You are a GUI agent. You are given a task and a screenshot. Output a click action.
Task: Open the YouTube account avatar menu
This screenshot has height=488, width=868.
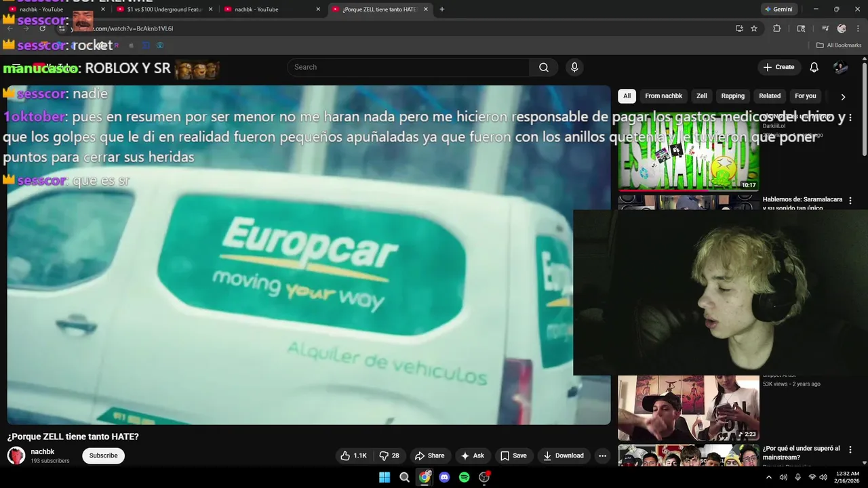tap(840, 67)
